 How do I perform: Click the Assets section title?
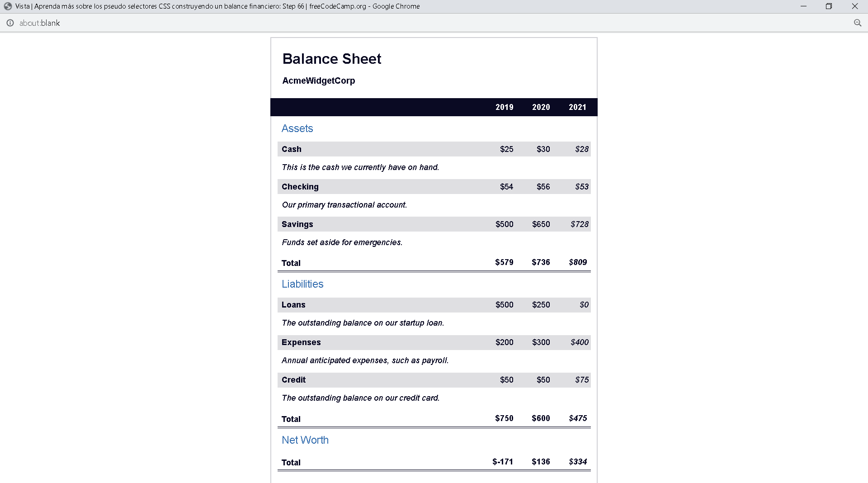[x=297, y=128]
